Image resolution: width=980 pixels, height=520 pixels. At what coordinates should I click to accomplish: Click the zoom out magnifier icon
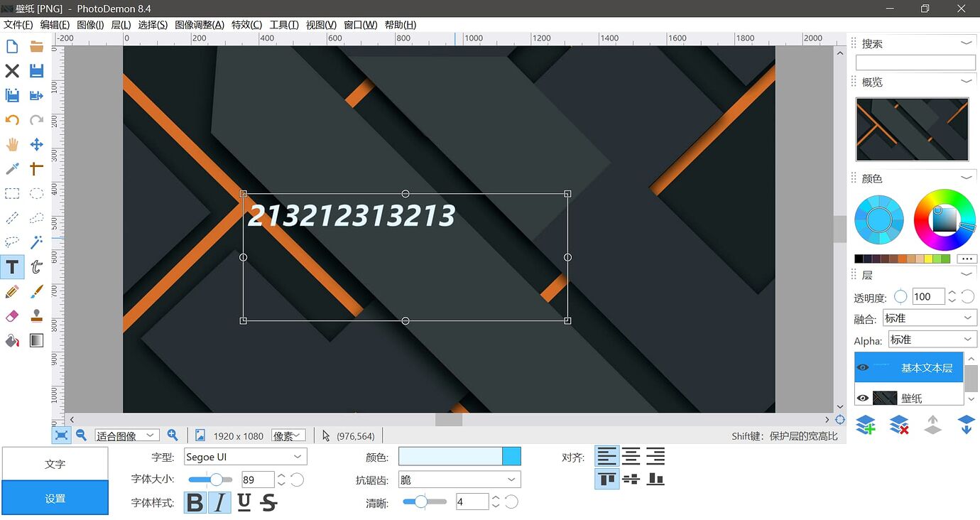pyautogui.click(x=82, y=435)
